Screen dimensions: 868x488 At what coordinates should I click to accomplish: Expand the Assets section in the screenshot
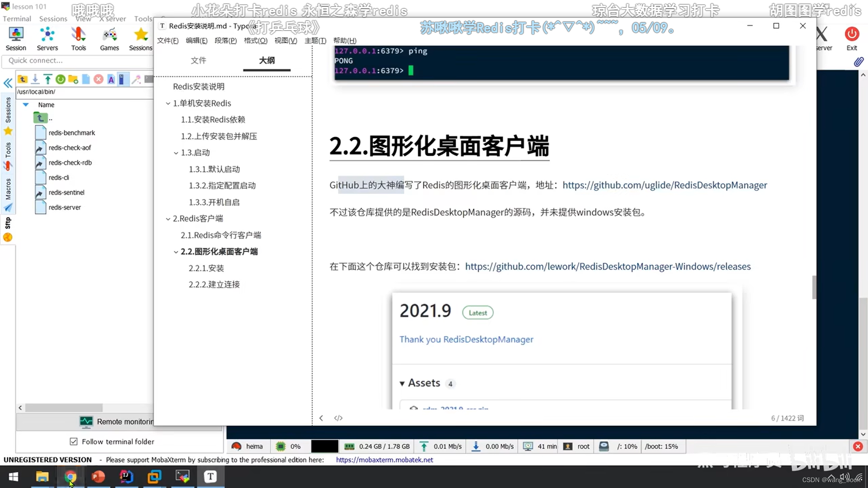click(402, 383)
